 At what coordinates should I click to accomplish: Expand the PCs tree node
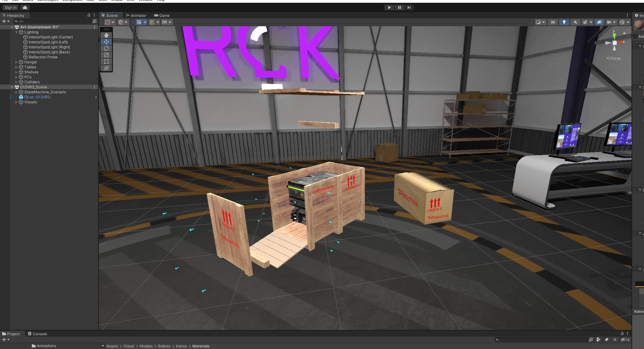click(17, 77)
